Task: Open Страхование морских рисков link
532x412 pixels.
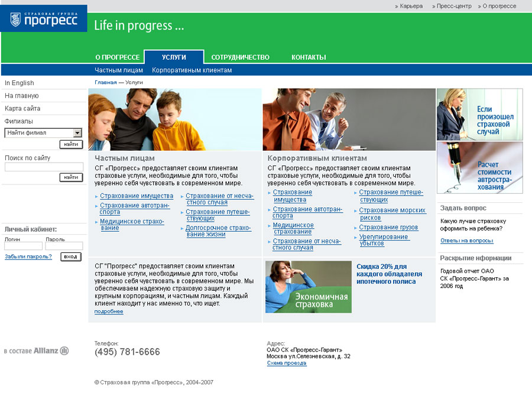Action: pos(392,214)
